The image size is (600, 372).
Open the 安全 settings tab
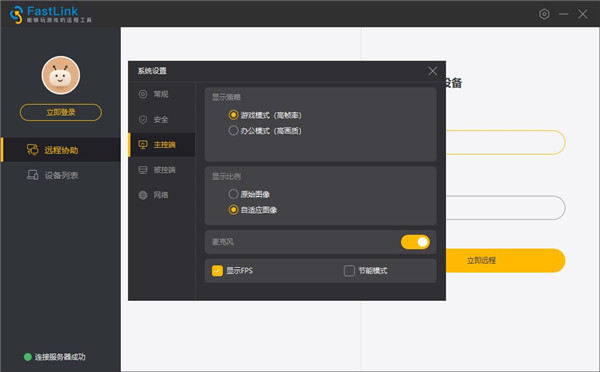point(161,119)
